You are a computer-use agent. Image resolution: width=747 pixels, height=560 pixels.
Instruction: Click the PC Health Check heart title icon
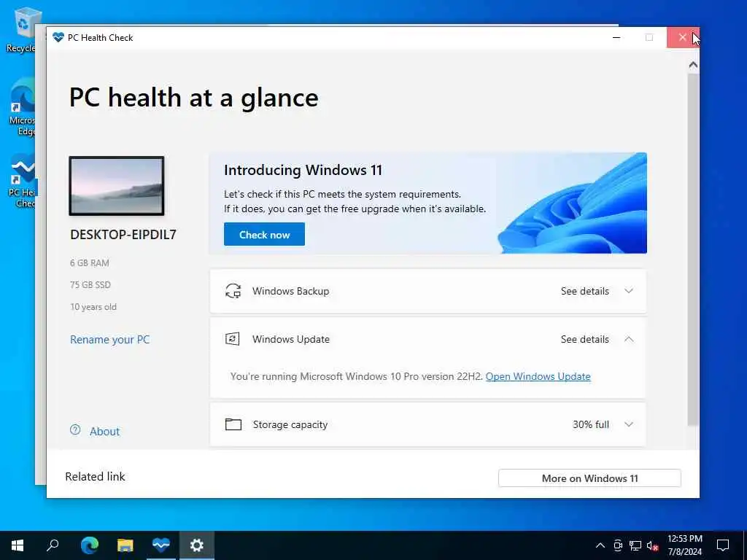58,37
